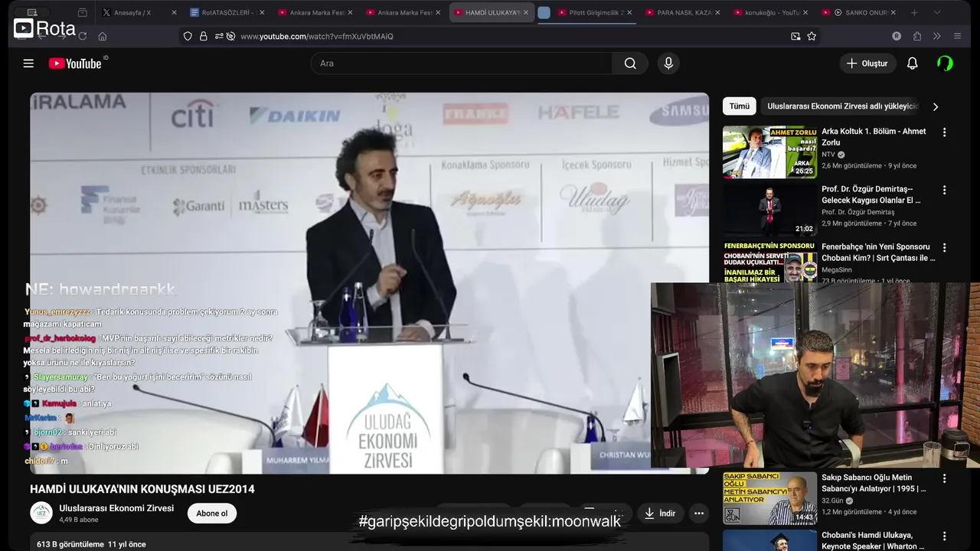Viewport: 980px width, 551px height.
Task: Open Oluştur create menu
Action: pyautogui.click(x=867, y=64)
